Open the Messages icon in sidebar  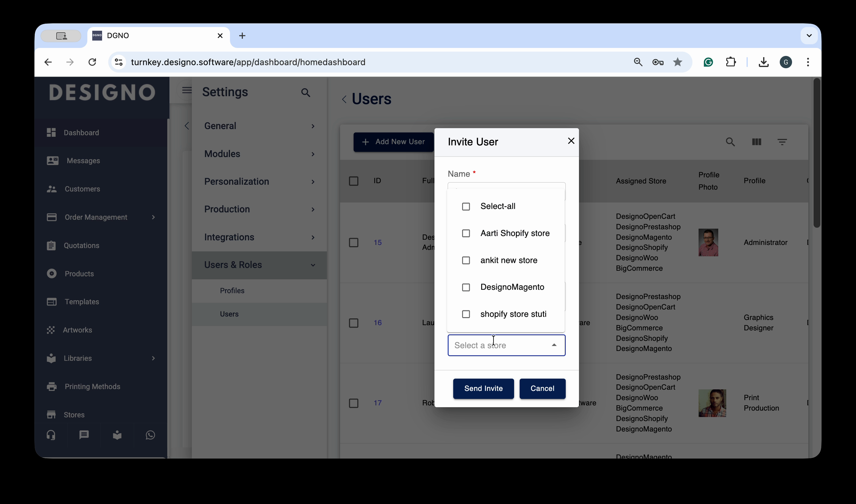53,161
